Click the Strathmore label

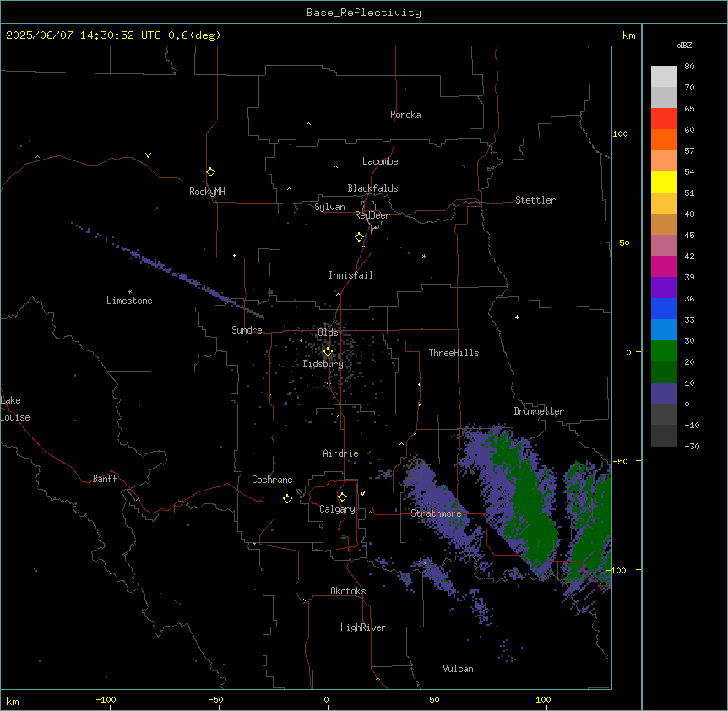436,513
